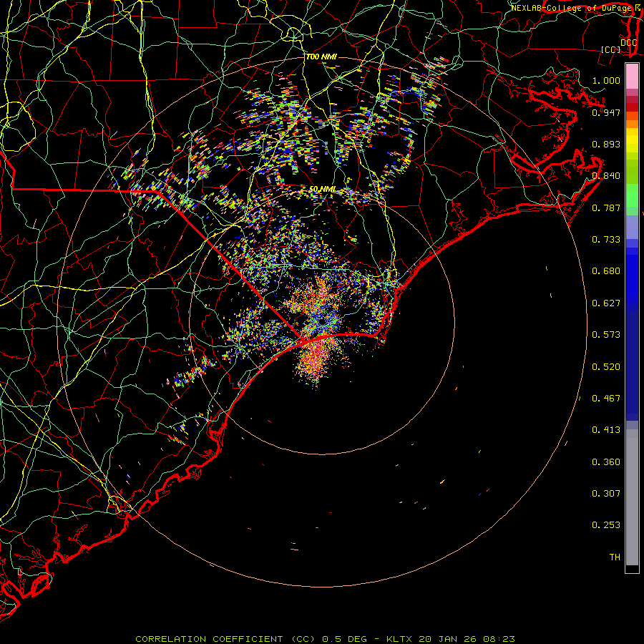644x644 pixels.
Task: Click the Correlation Coefficient KLTX caption
Action: coord(325,639)
